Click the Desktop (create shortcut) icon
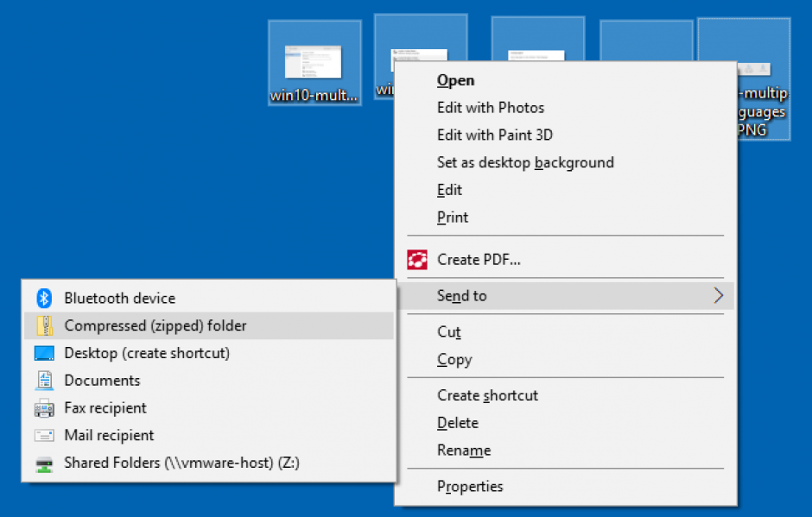 (x=46, y=352)
